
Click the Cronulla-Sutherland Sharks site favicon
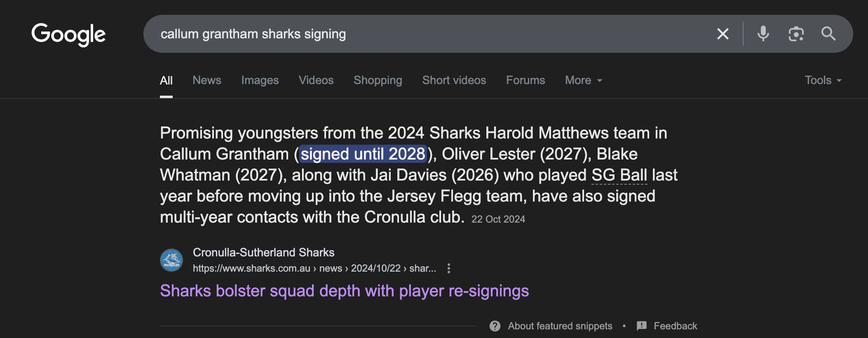(171, 260)
